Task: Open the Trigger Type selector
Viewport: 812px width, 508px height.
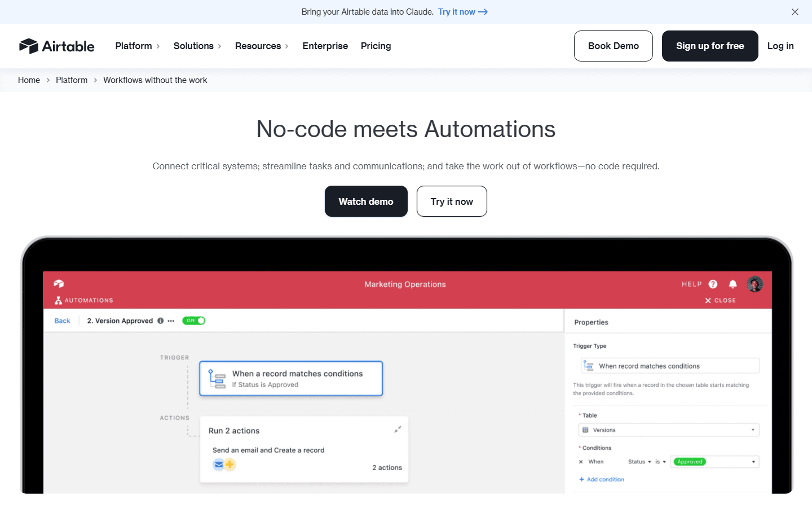Action: [x=670, y=366]
